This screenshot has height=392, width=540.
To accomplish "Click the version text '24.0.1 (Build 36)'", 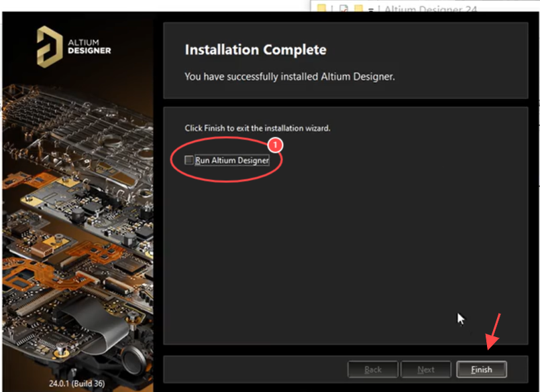I will (76, 383).
